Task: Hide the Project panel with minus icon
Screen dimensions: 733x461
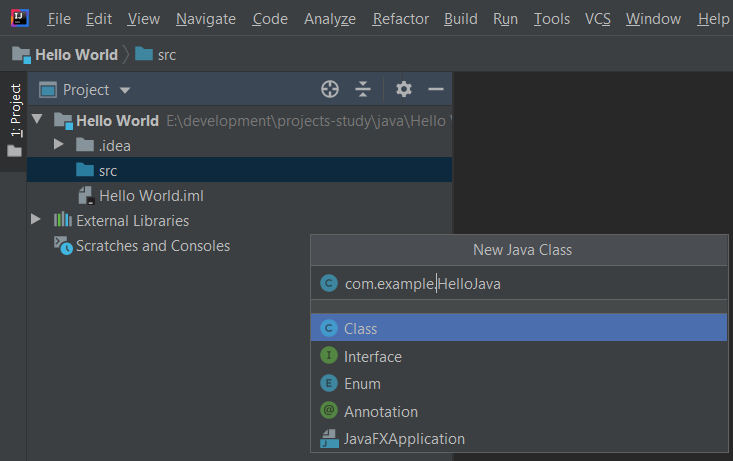Action: coord(436,89)
